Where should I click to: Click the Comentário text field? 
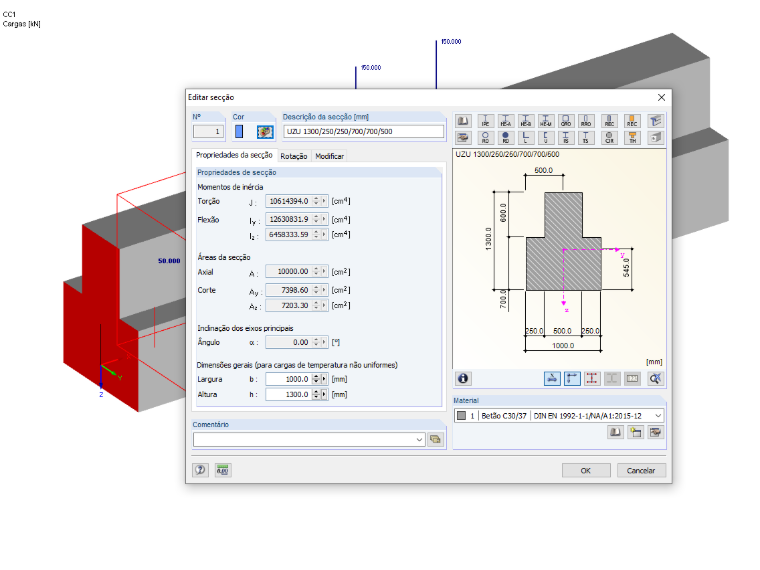304,440
